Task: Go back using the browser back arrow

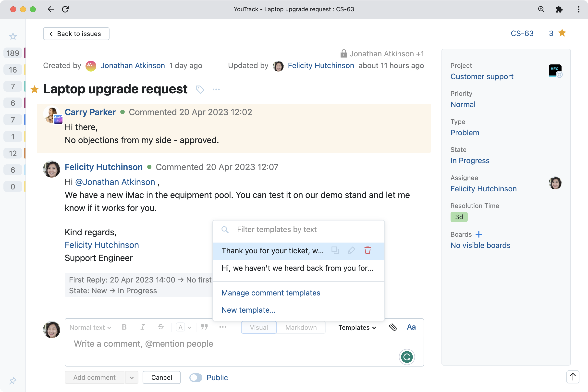Action: click(x=51, y=9)
